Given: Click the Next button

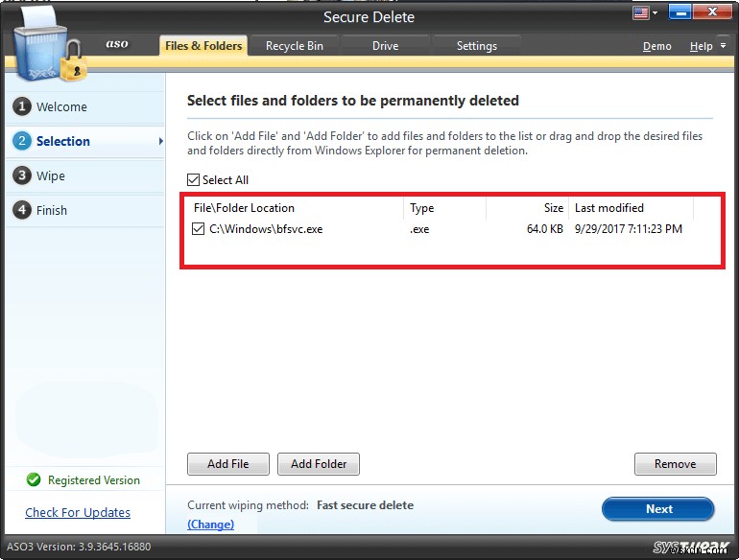Looking at the screenshot, I should click(x=658, y=509).
